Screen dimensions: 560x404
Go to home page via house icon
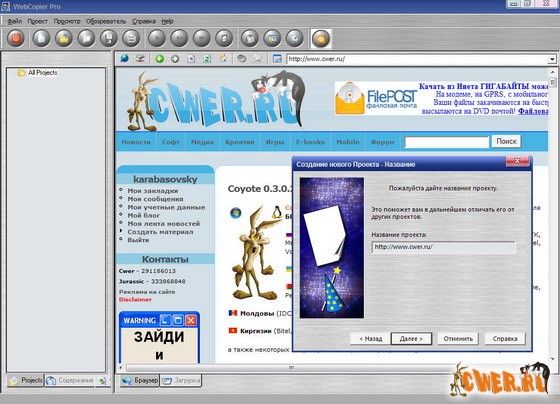[x=223, y=58]
